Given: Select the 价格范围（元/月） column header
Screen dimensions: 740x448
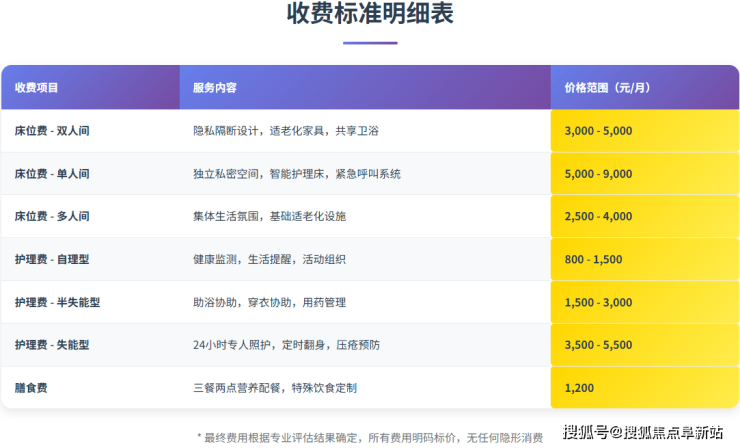Looking at the screenshot, I should [607, 88].
